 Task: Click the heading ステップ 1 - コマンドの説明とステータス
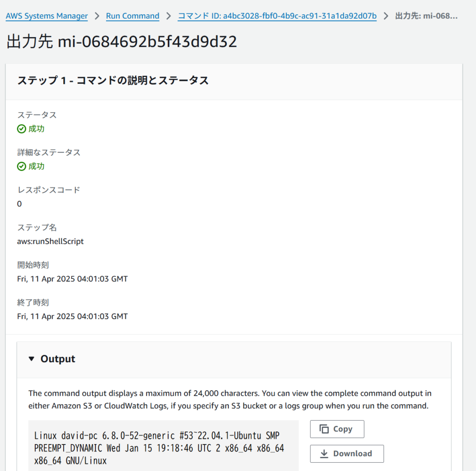pyautogui.click(x=113, y=80)
